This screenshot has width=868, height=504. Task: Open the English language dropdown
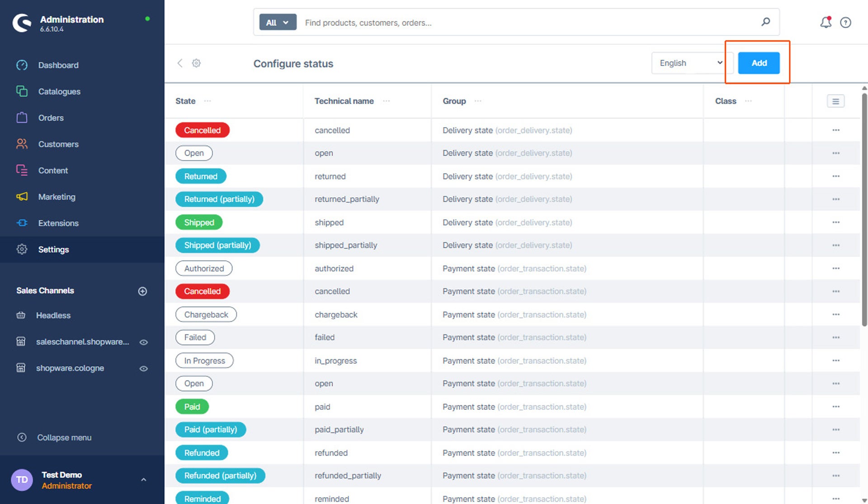click(x=692, y=63)
